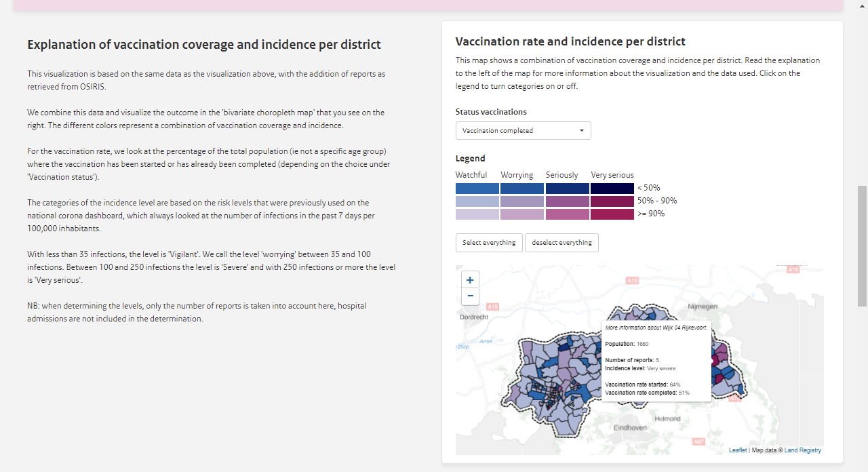868x472 pixels.
Task: Zoom in on the map with the plus control
Action: click(x=470, y=279)
